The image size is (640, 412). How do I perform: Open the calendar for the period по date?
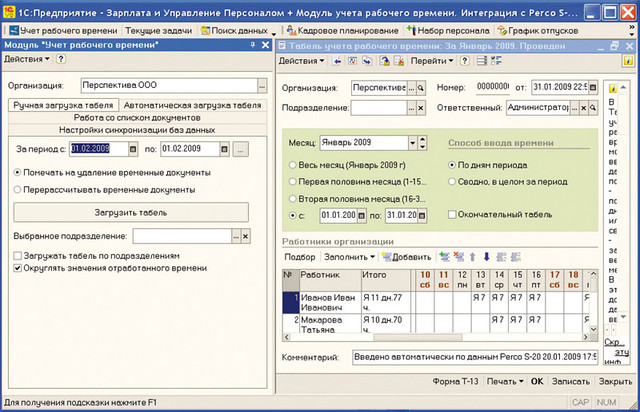[224, 149]
